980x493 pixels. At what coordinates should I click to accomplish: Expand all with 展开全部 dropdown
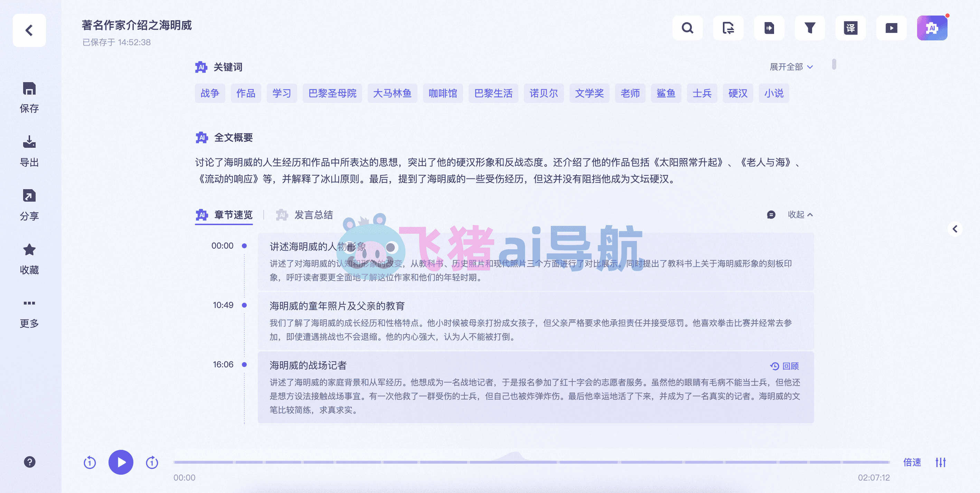(x=791, y=67)
